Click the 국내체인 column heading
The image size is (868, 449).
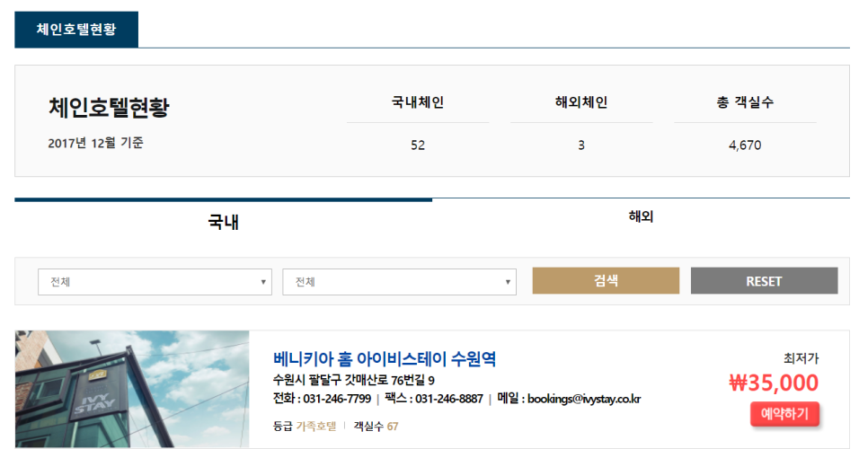(418, 102)
